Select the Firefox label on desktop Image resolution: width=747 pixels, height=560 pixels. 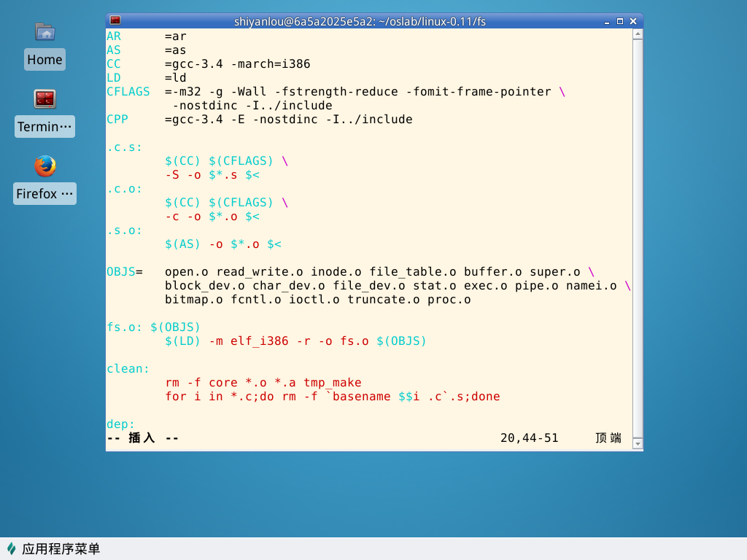(44, 194)
